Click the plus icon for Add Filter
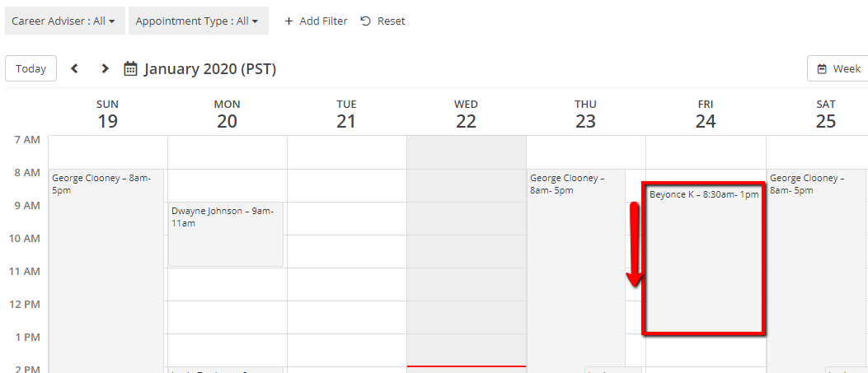Viewport: 868px width, 373px height. [289, 21]
